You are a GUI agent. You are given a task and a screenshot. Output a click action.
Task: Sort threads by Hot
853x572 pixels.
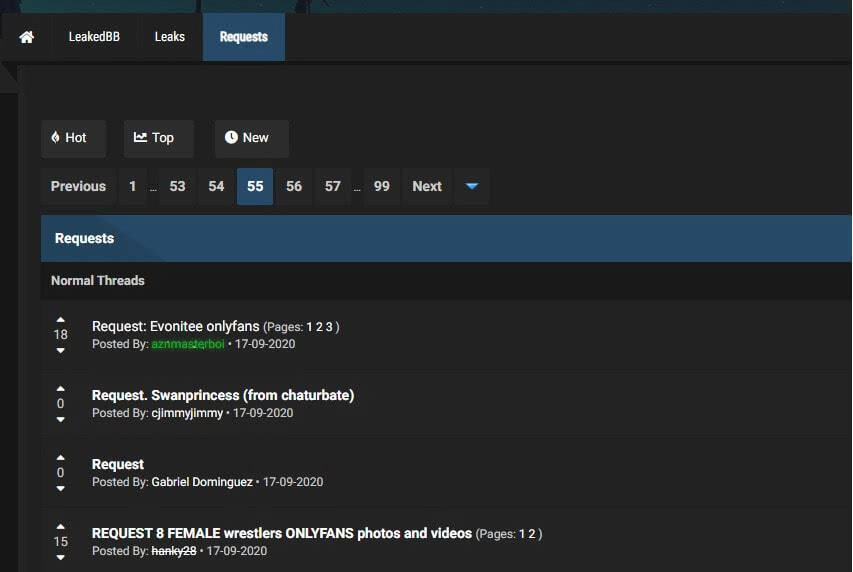point(73,138)
